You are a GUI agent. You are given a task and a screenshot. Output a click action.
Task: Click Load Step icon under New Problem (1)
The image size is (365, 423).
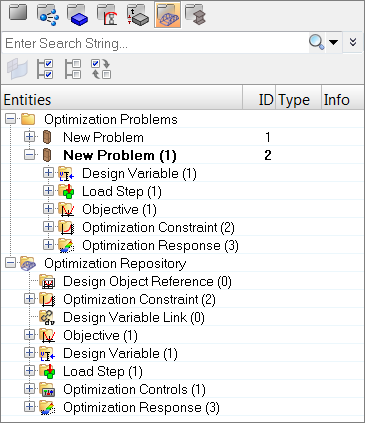pos(66,191)
